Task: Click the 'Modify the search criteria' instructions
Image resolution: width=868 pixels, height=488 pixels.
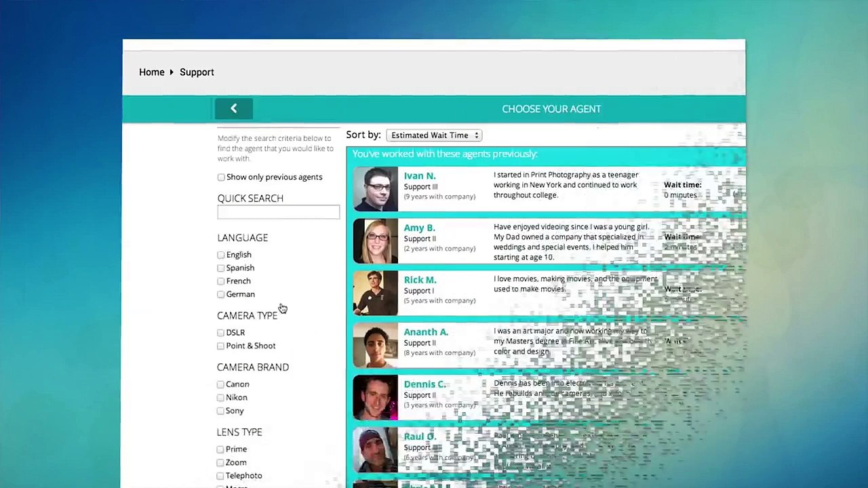Action: pos(275,148)
